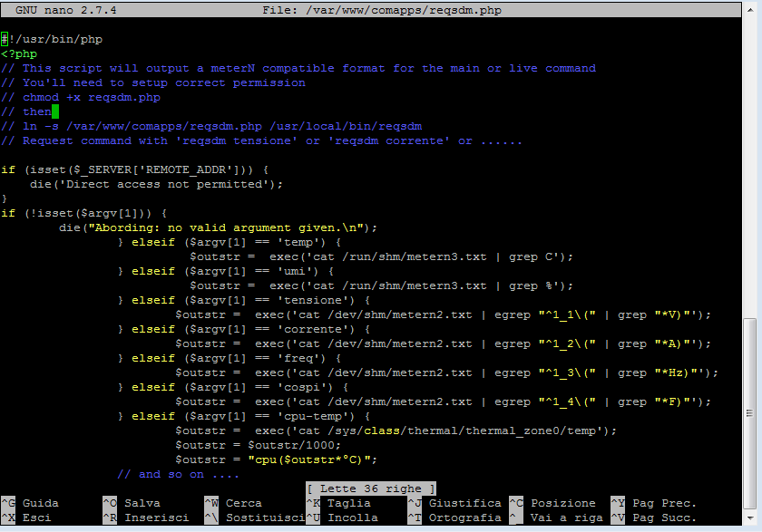
Task: Click the elseif 'cpu-temp' condition line
Action: point(243,417)
